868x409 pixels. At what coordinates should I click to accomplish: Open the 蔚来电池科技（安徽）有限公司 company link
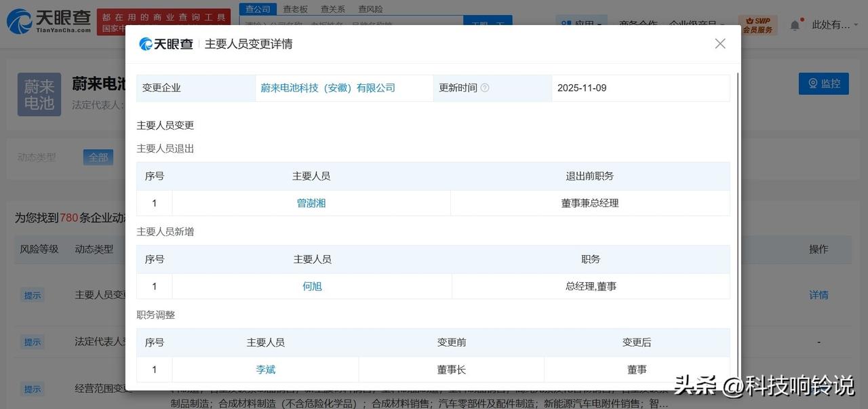[328, 88]
